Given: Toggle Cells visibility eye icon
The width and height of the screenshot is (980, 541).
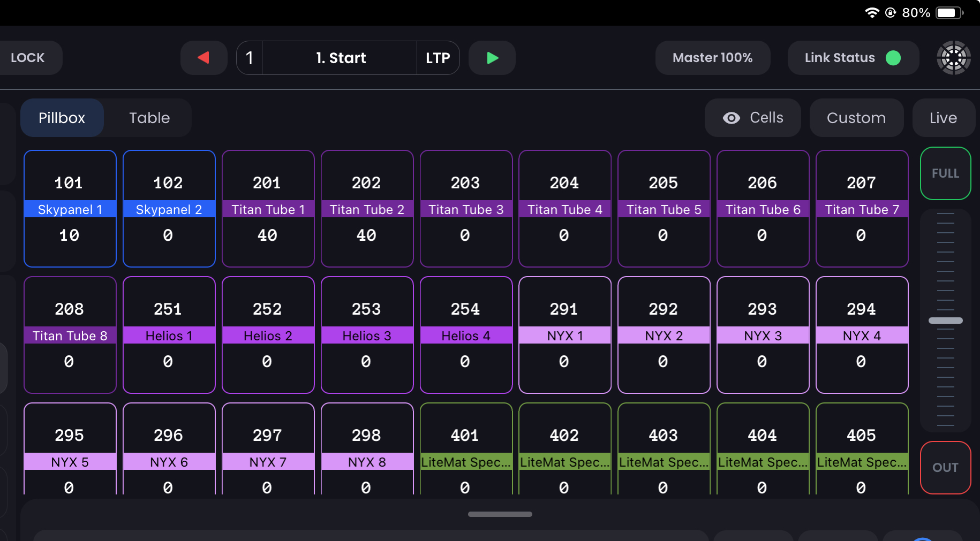Looking at the screenshot, I should point(731,118).
